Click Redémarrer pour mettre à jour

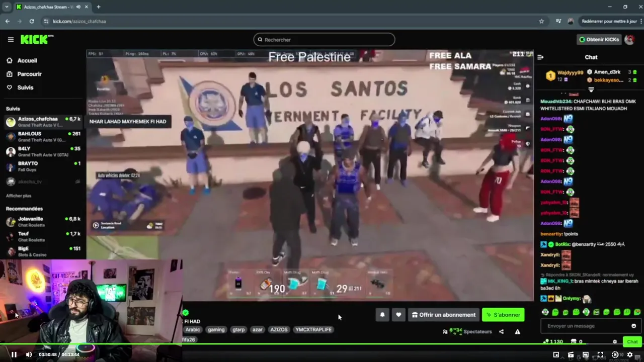pyautogui.click(x=609, y=21)
